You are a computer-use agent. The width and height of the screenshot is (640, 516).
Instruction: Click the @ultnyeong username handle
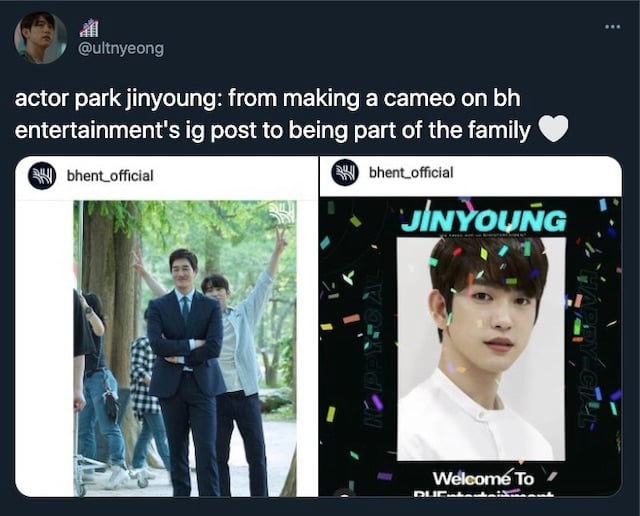(x=121, y=49)
